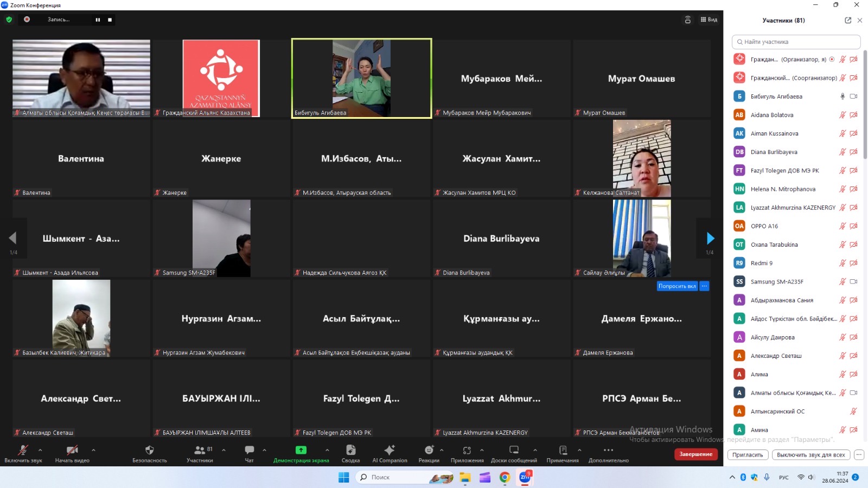Click the Демонстрация экрана share screen icon
Image resolution: width=868 pixels, height=488 pixels.
[x=301, y=450]
